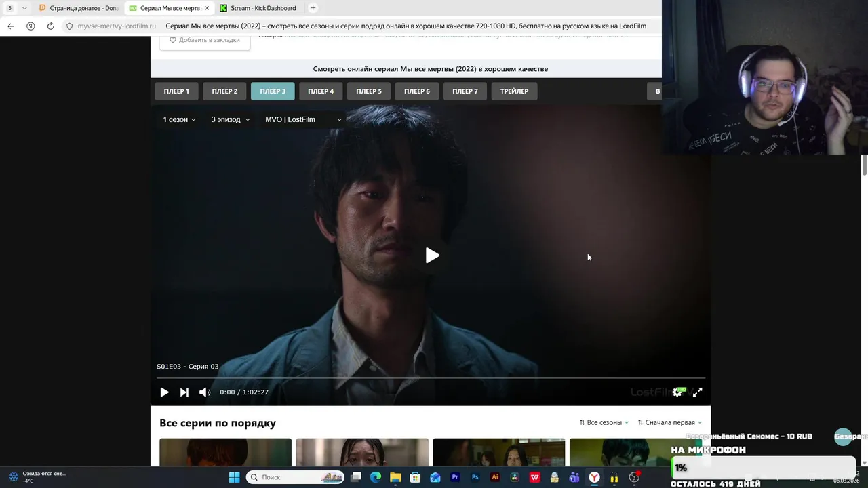Switch to ПЛЕЕР 5 tab

369,91
